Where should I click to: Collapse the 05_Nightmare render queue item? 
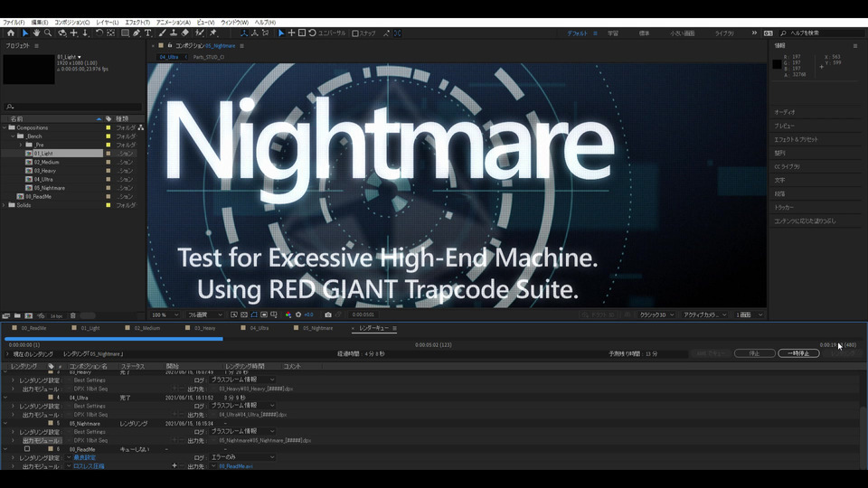5,424
